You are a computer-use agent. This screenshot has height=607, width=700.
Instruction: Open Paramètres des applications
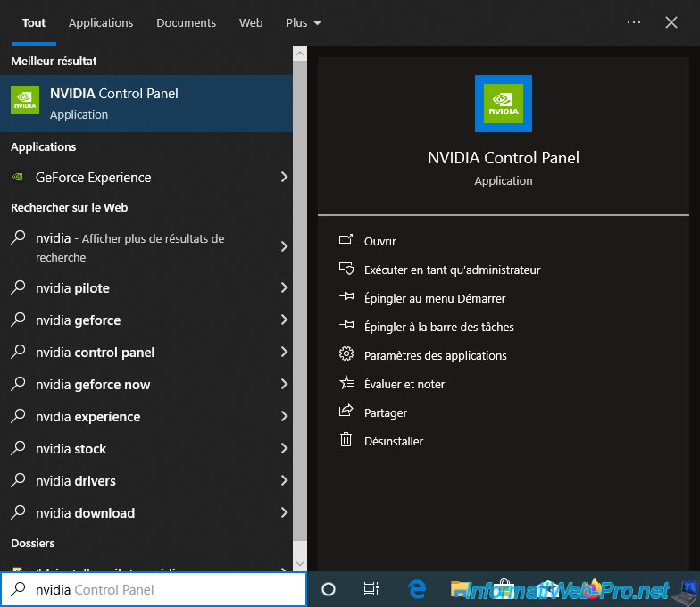click(x=436, y=355)
